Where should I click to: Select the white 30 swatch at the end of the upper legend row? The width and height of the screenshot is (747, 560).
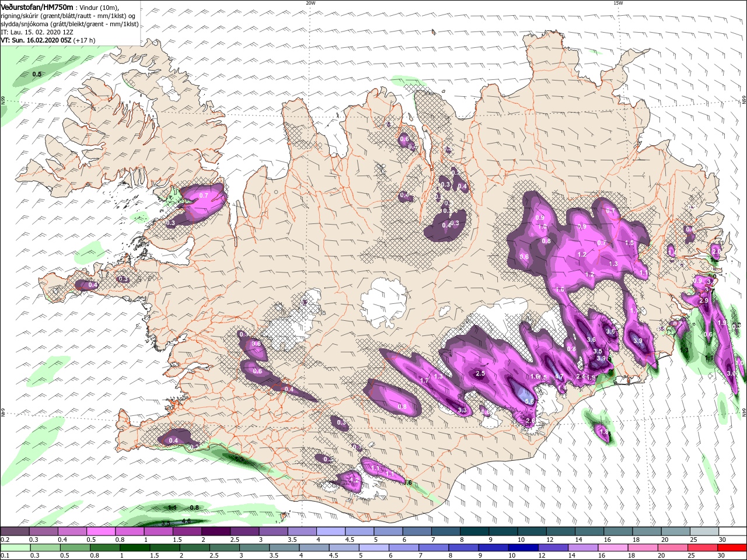pos(732,531)
